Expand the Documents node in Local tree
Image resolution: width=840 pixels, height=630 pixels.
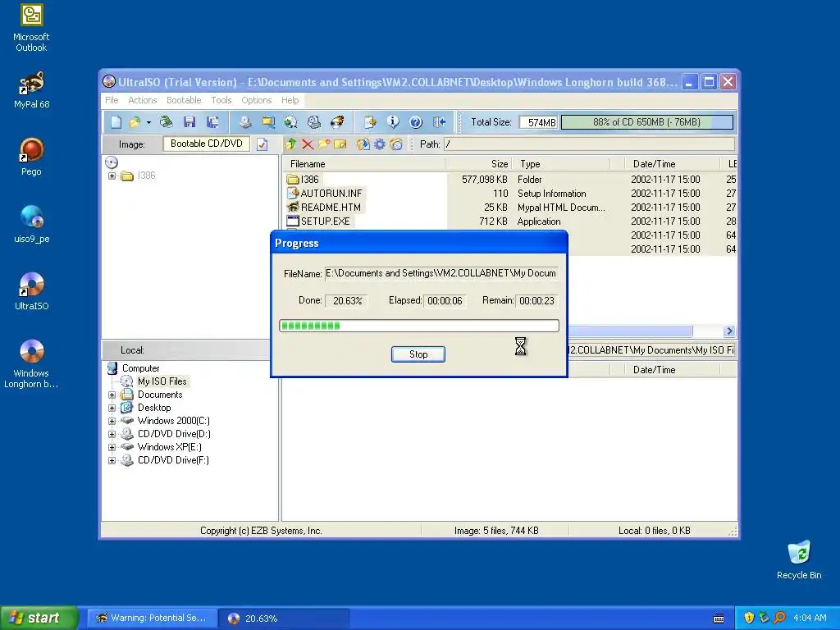(x=112, y=395)
